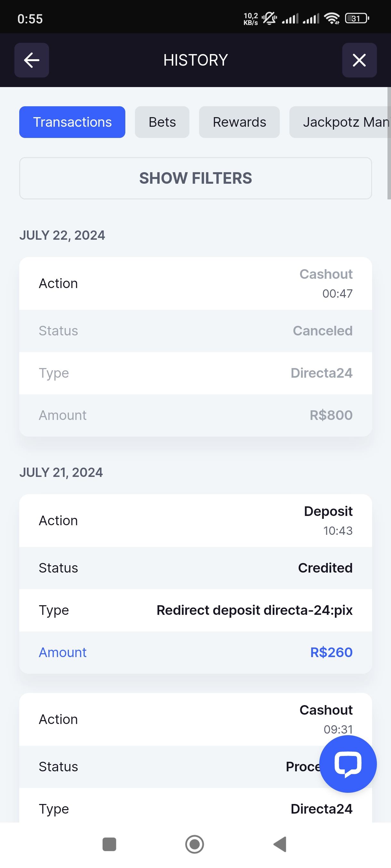Tap the muted notification bell icon
The height and width of the screenshot is (868, 391).
[x=269, y=18]
